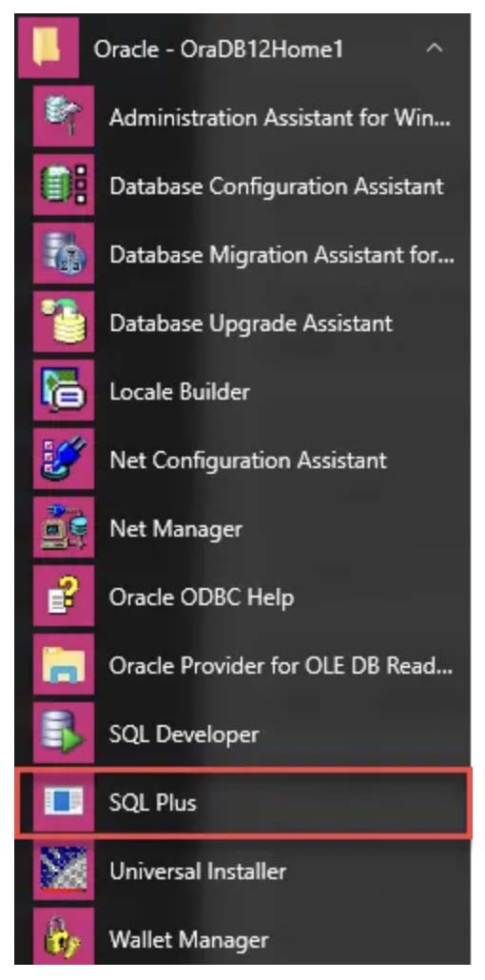The width and height of the screenshot is (485, 980).
Task: Open the Net Manager icon
Action: 63,528
